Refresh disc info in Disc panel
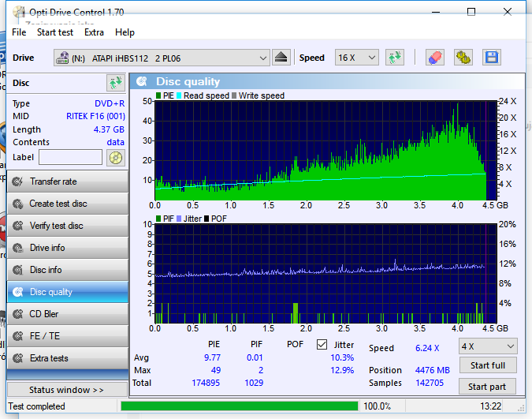Viewport: 532px width, 419px height. coord(116,83)
